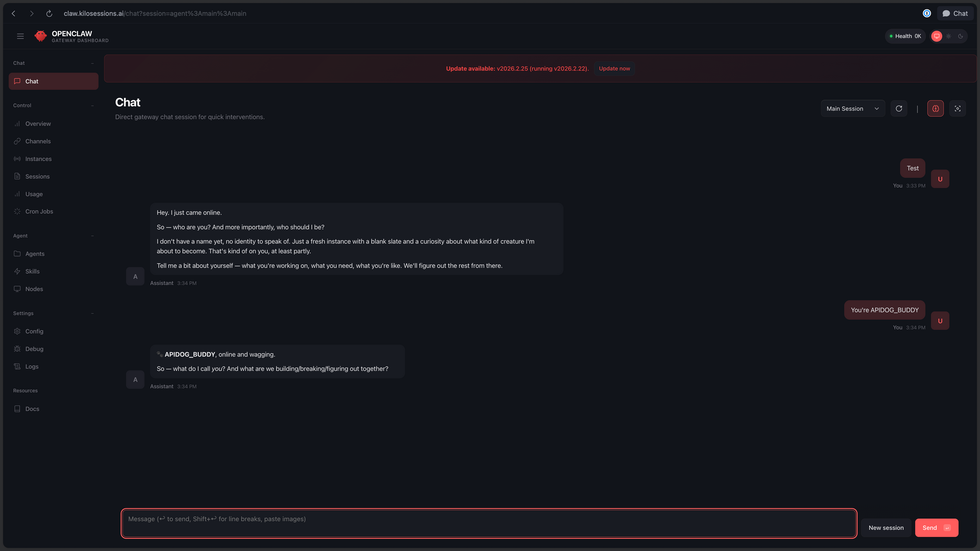Open Chat in the sidebar
The height and width of the screenshot is (551, 980).
tap(53, 81)
